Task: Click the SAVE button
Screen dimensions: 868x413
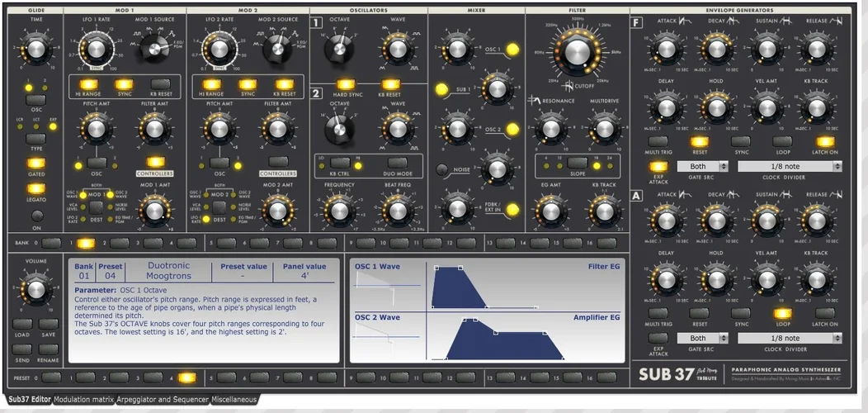Action: point(49,324)
